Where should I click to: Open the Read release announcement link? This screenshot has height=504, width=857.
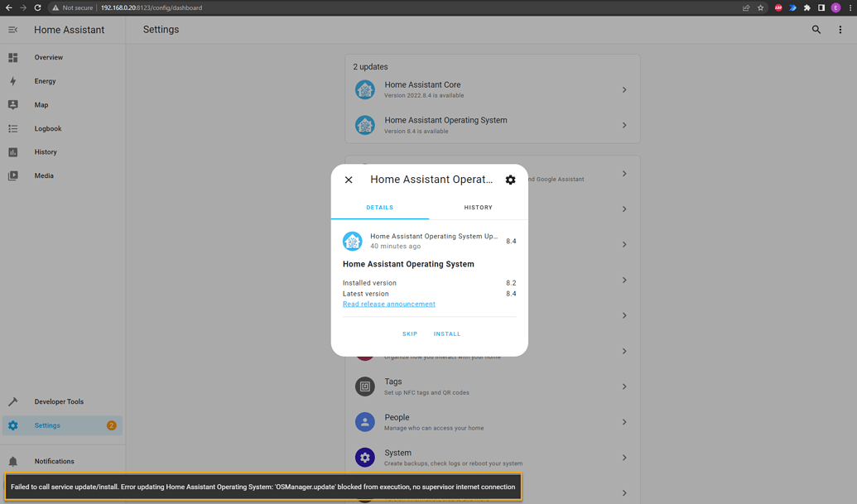tap(388, 304)
